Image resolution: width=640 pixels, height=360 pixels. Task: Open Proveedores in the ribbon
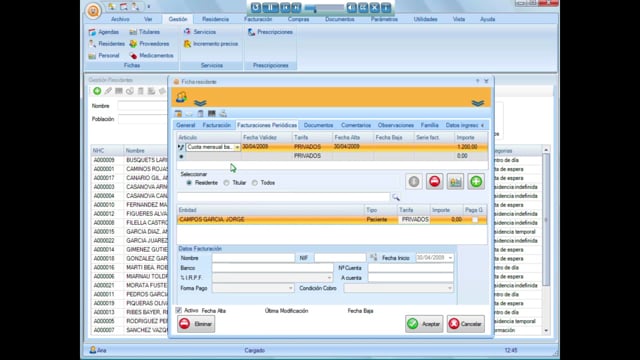tap(149, 44)
